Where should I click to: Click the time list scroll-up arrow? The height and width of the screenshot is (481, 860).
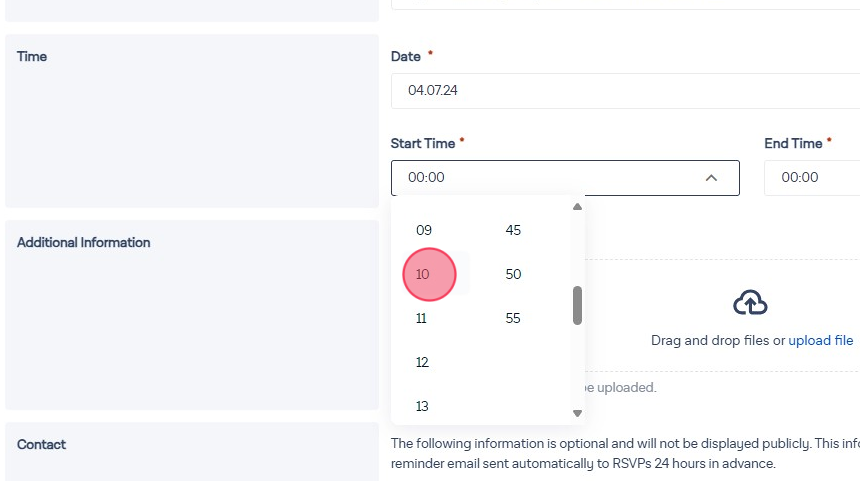pyautogui.click(x=577, y=207)
